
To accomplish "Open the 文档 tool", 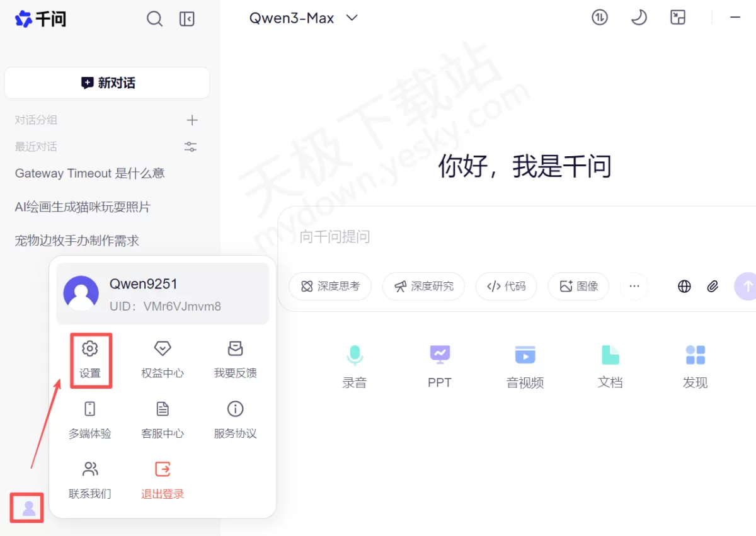I will [610, 366].
